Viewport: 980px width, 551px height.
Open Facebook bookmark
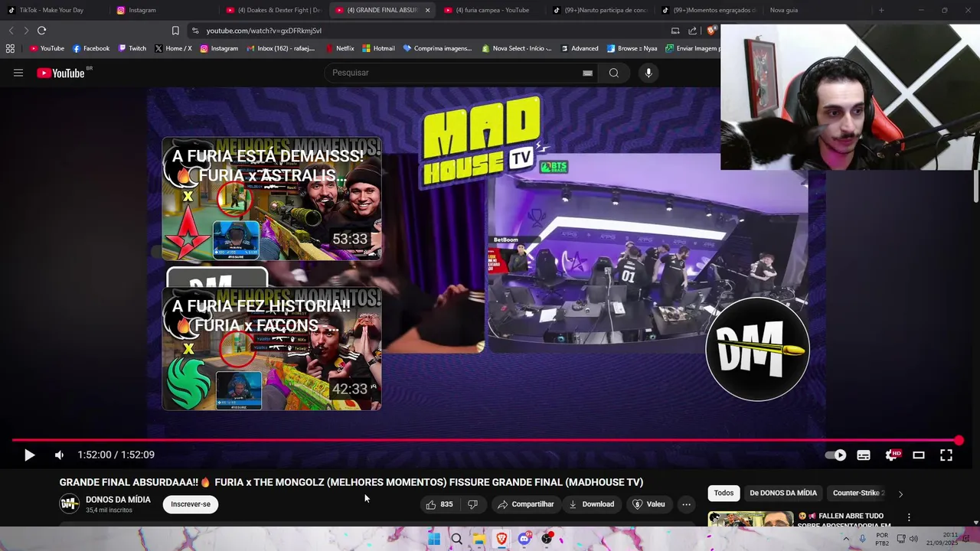[91, 48]
